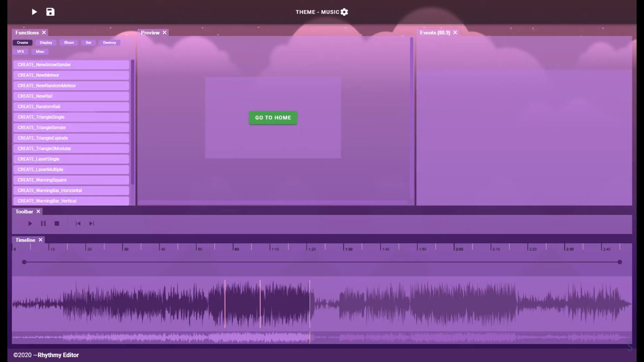Switch to the Display function category
644x362 pixels.
46,43
